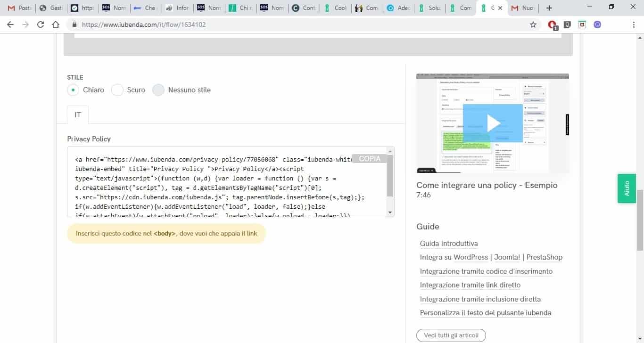Switch to the Nuov Gmail tab
644x343 pixels.
pyautogui.click(x=522, y=8)
